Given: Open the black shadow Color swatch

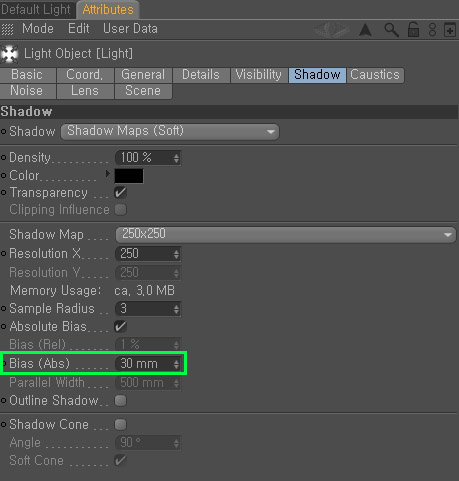Looking at the screenshot, I should [129, 176].
